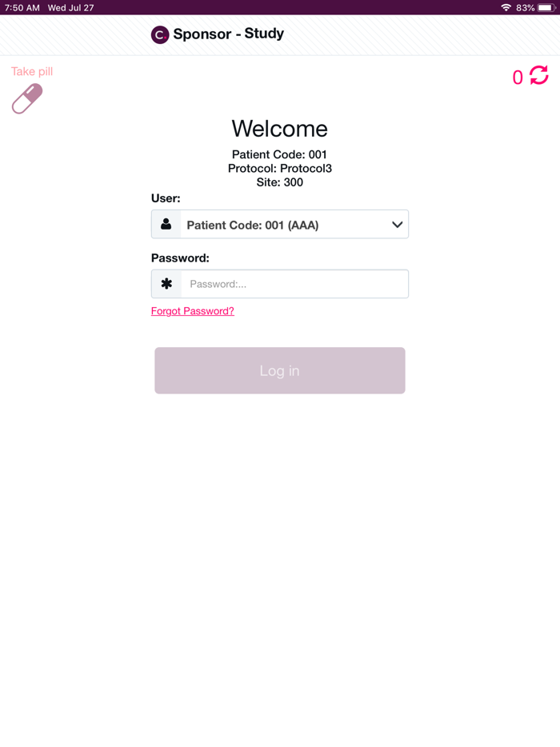The image size is (560, 747).
Task: Tap the 83% battery percentage
Action: tap(526, 8)
